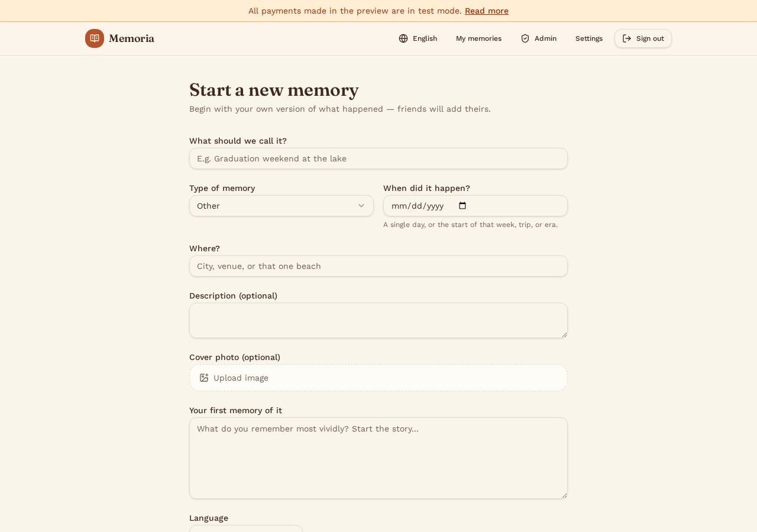This screenshot has height=532, width=757.
Task: Click the sign out arrow icon
Action: [x=627, y=38]
